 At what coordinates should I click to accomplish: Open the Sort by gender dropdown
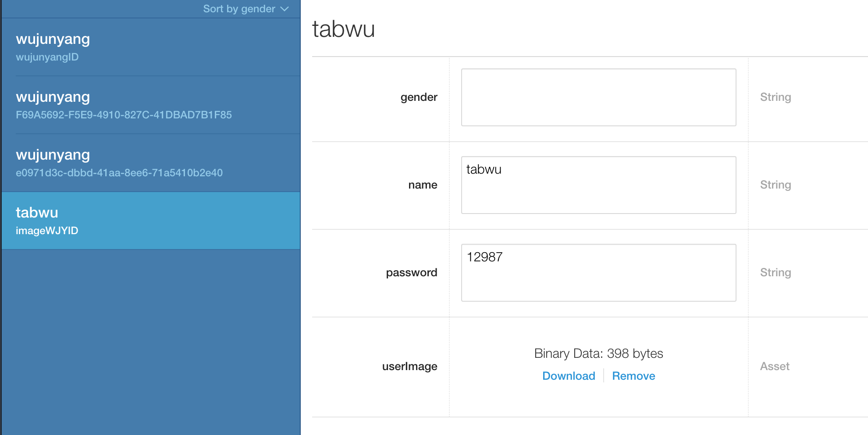(245, 9)
